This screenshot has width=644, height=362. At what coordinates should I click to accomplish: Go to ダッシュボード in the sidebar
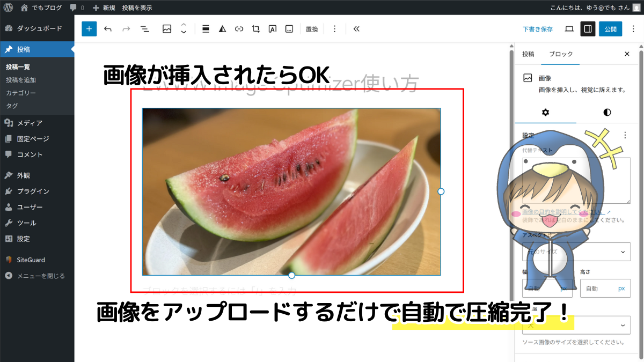point(37,28)
